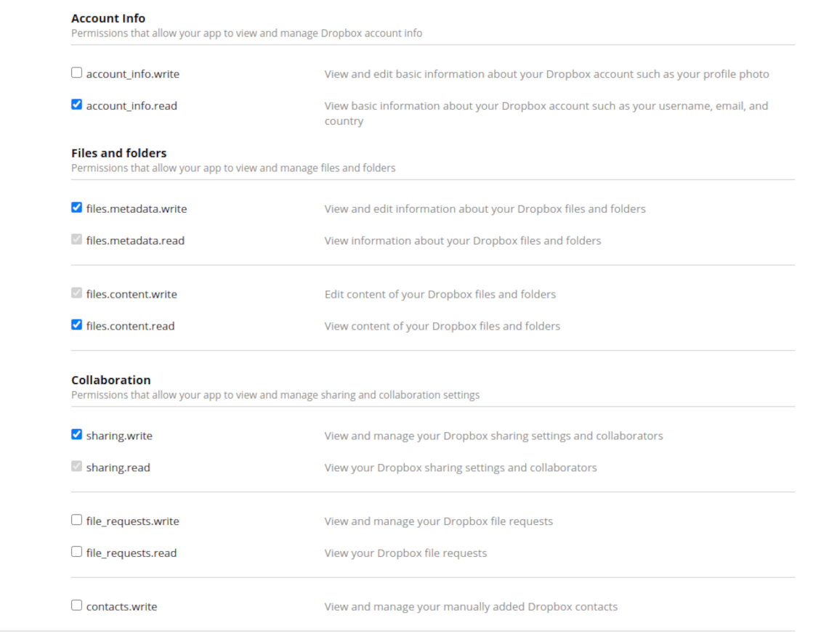This screenshot has width=821, height=644.
Task: Click the Account Info section heading
Action: click(108, 18)
